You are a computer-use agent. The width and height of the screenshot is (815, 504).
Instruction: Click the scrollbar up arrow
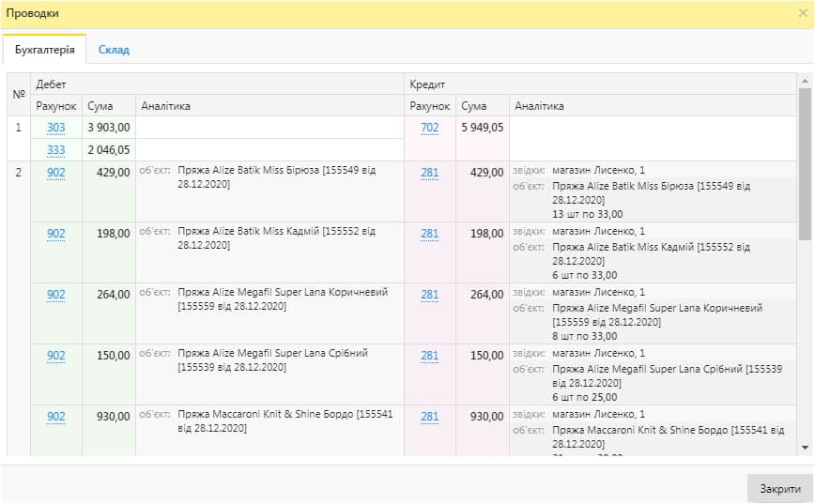pyautogui.click(x=805, y=81)
